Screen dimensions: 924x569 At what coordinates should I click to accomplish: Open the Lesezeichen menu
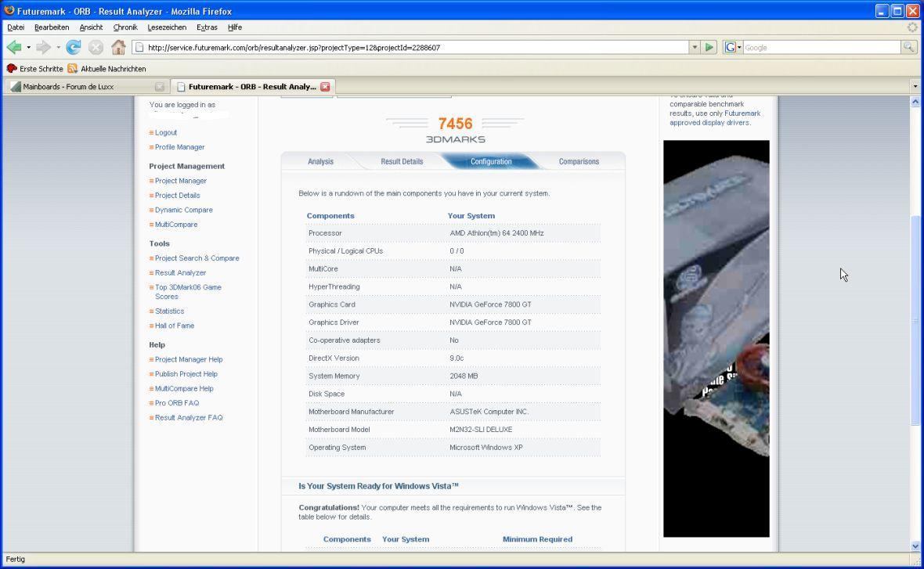click(167, 27)
